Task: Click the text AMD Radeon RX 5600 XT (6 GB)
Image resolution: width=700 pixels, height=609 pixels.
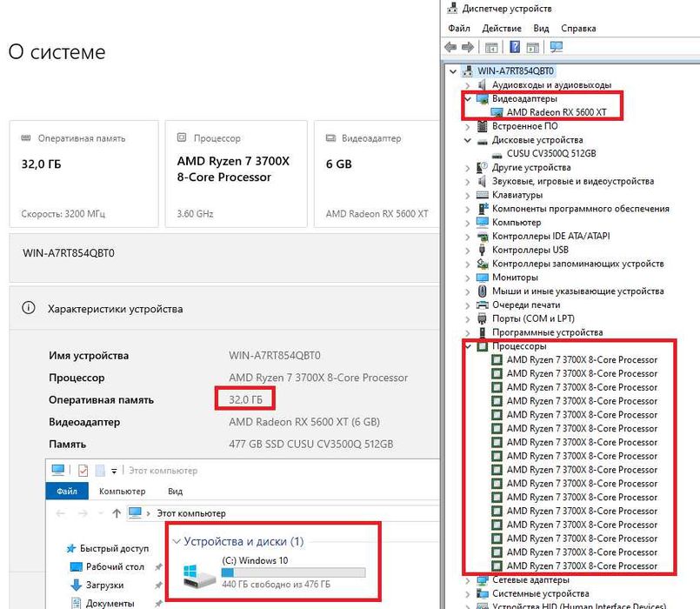Action: pos(304,422)
